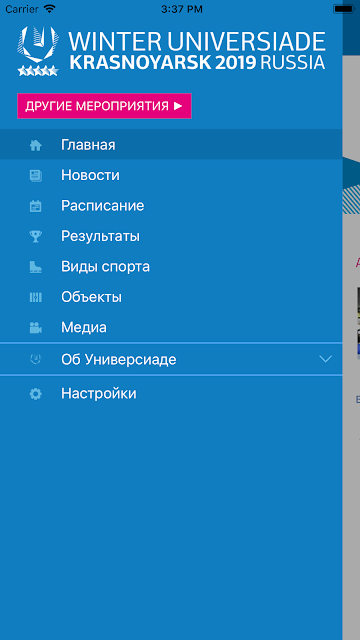Screen dimensions: 360x640
Task: Tap the gear icon beside Настройки
Action: (x=36, y=394)
